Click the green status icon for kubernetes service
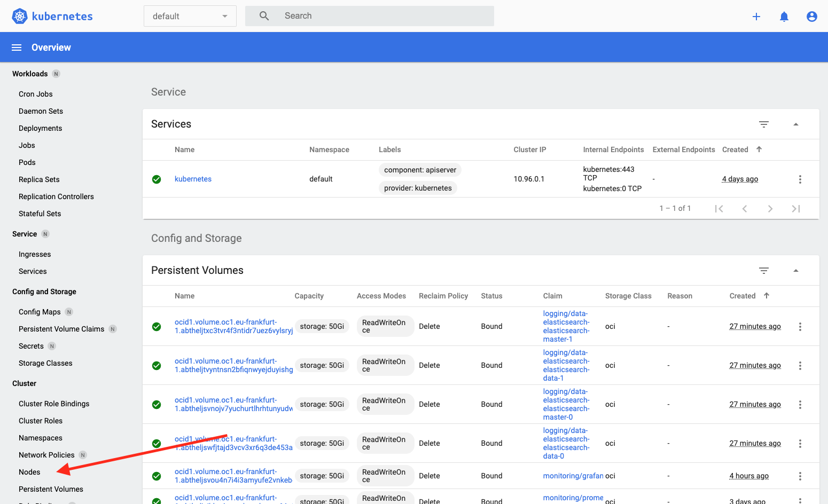Viewport: 828px width, 504px height. [x=157, y=179]
